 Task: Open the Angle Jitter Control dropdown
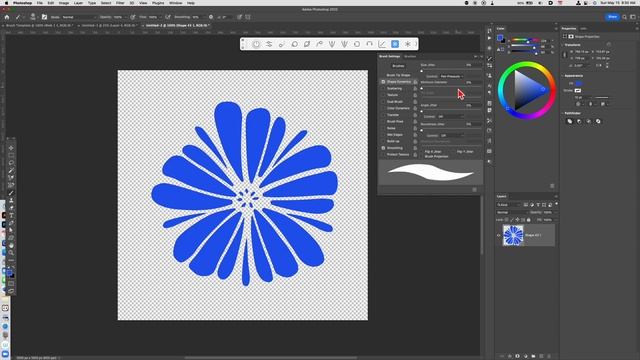coord(451,116)
